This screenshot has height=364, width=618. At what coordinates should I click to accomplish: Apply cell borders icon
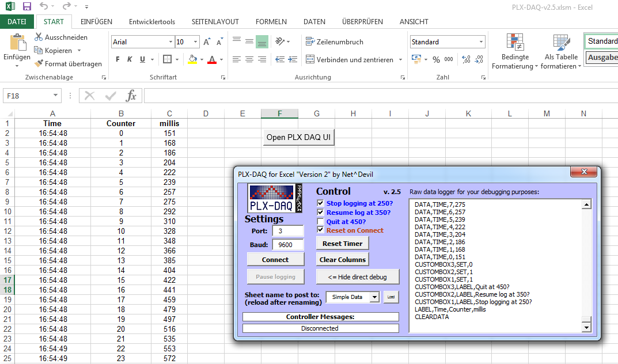coord(168,59)
